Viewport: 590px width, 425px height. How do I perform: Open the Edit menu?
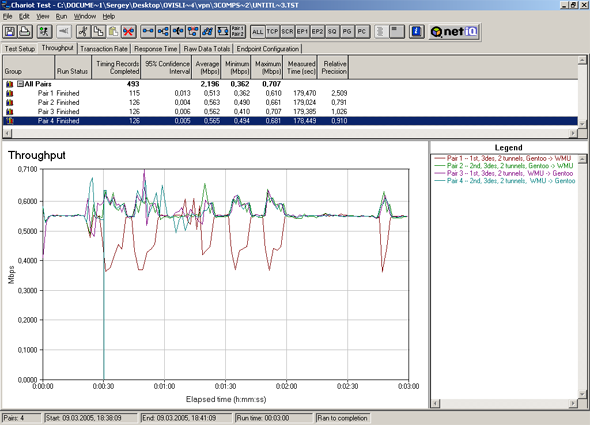coord(24,17)
